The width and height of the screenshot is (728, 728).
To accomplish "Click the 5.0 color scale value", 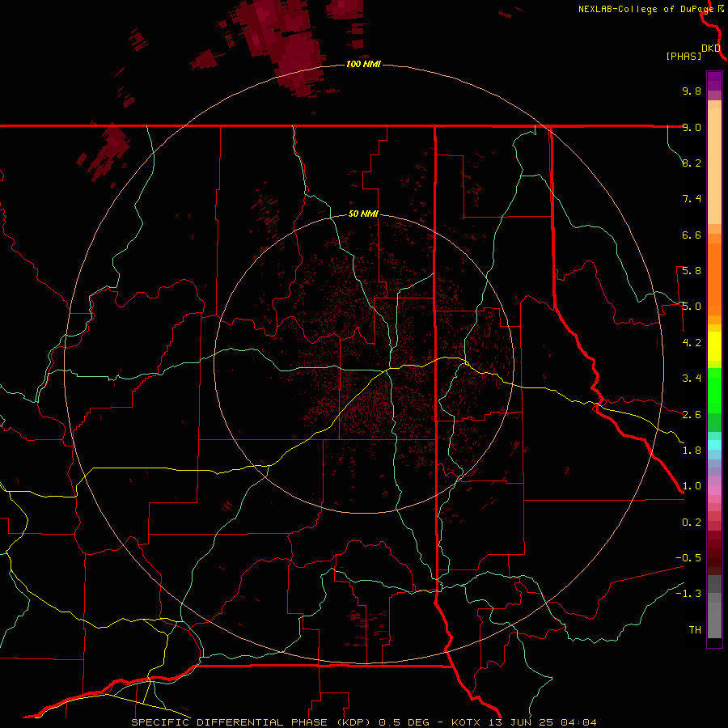I will 692,307.
